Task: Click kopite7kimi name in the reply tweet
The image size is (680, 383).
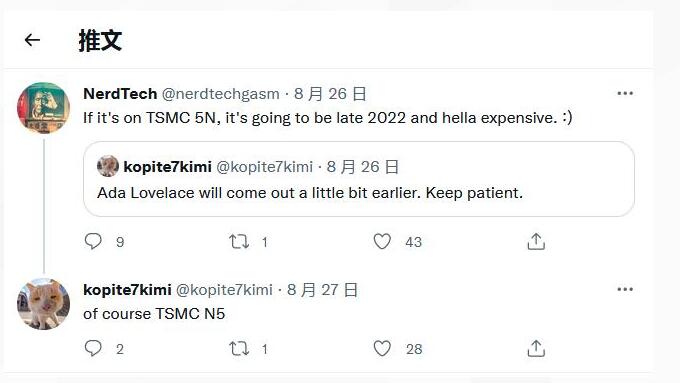Action: [127, 290]
